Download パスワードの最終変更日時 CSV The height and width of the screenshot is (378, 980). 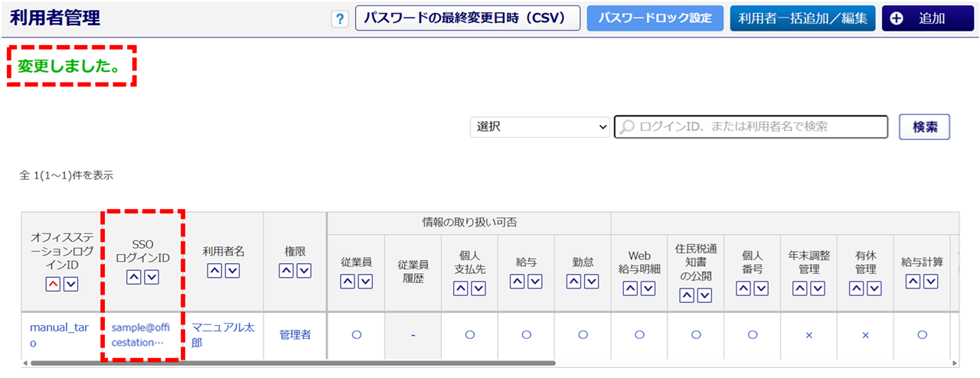point(468,18)
